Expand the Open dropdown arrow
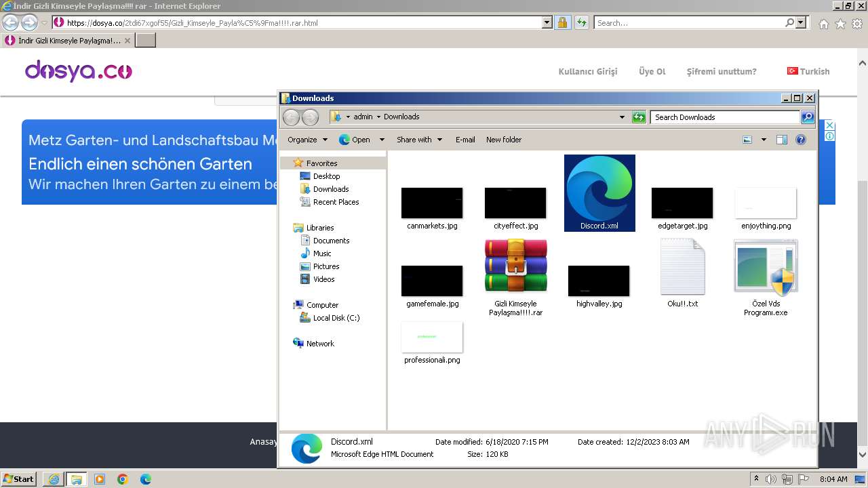Image resolution: width=868 pixels, height=488 pixels. click(382, 140)
